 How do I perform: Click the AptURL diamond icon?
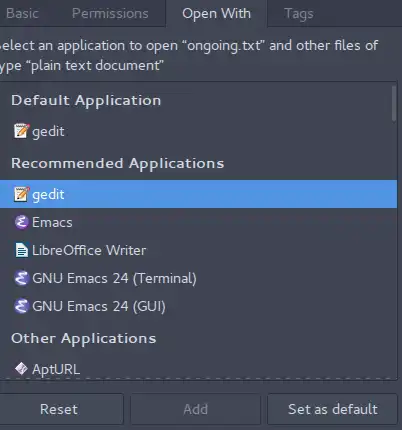coord(21,369)
